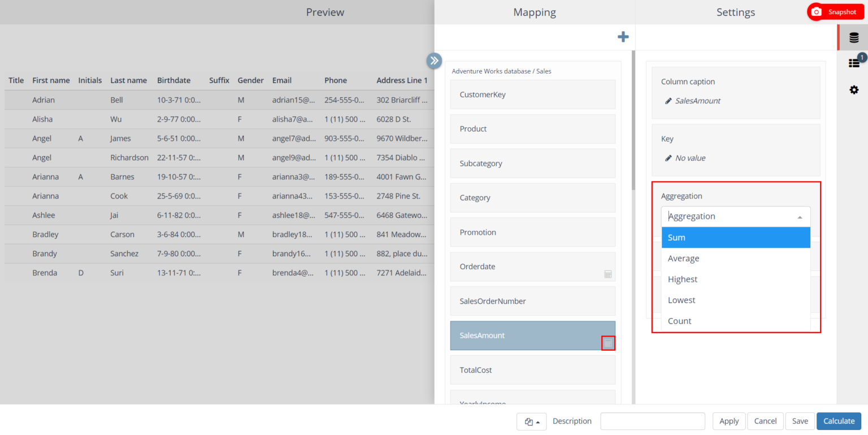
Task: Click the Gender column header
Action: [250, 80]
